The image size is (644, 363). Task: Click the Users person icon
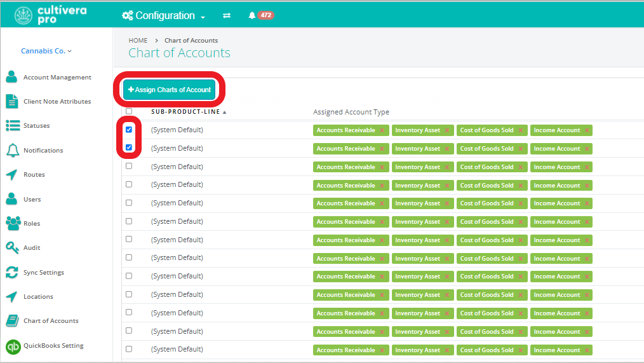[x=12, y=199]
